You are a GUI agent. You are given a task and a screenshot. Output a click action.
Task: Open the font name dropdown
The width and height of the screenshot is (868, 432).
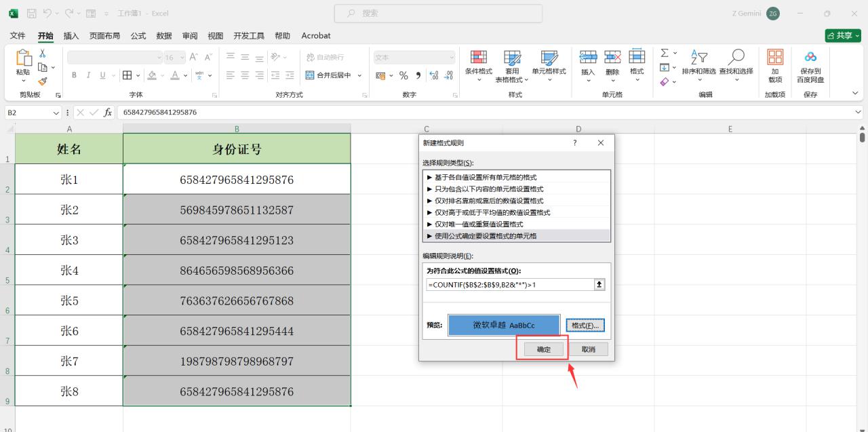(159, 58)
